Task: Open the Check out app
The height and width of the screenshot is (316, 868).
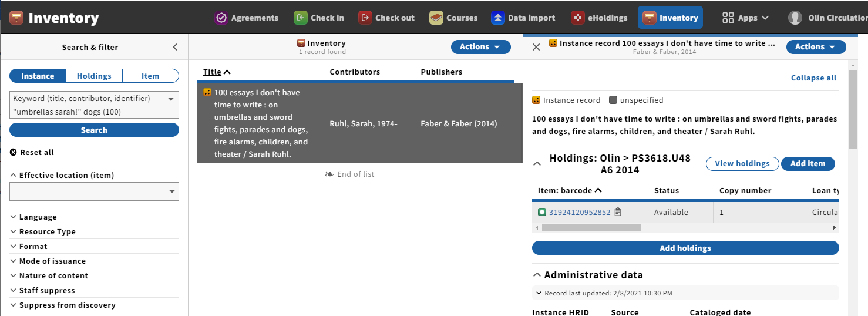Action: [x=386, y=18]
